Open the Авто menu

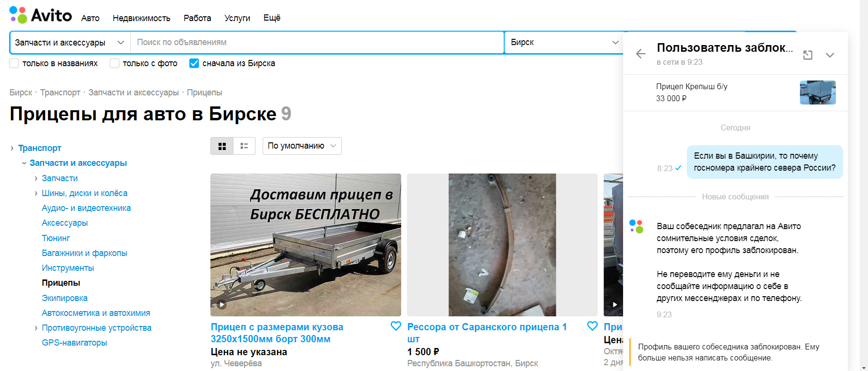(x=91, y=18)
